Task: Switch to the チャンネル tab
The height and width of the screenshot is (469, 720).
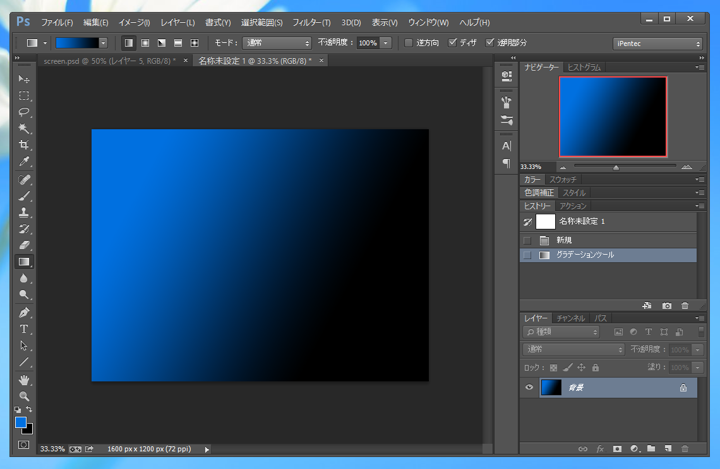Action: pos(571,318)
